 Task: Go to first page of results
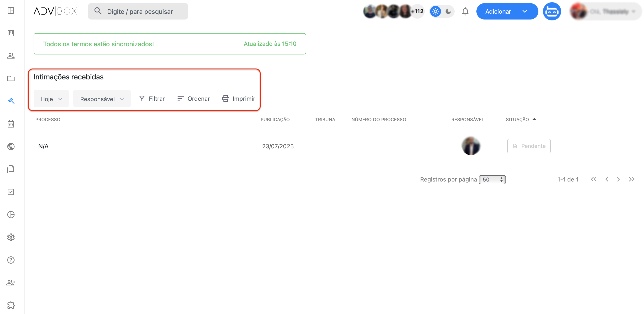(594, 179)
